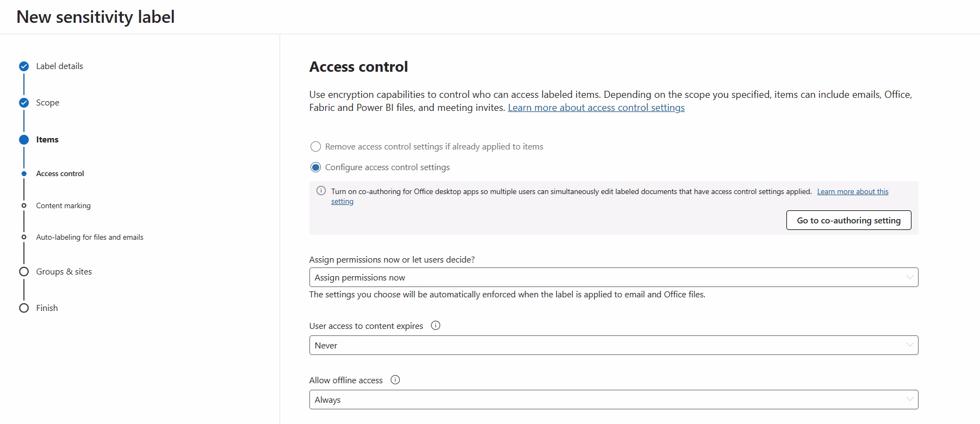This screenshot has width=980, height=424.
Task: Open the Allow offline access dropdown
Action: 613,400
